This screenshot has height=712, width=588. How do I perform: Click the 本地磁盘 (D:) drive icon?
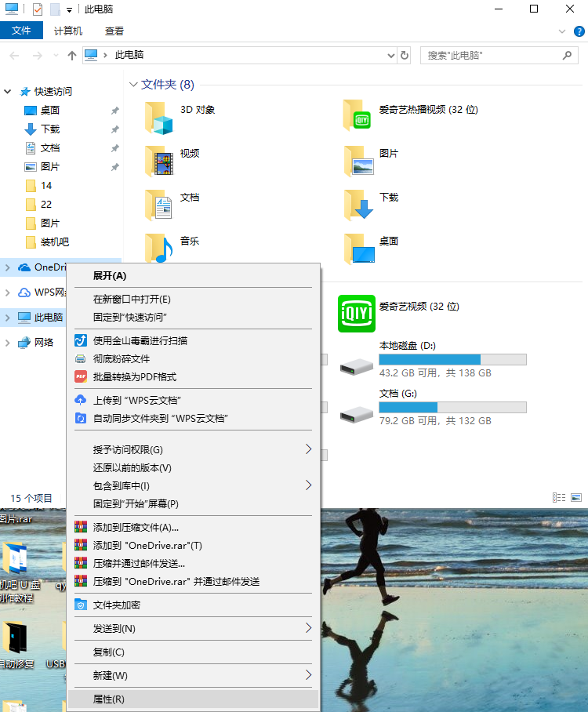[356, 365]
